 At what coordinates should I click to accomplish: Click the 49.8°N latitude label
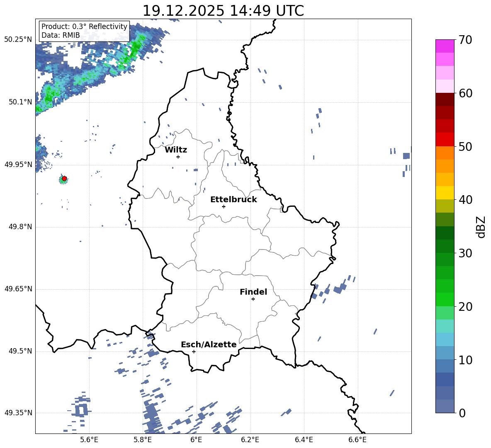(20, 227)
